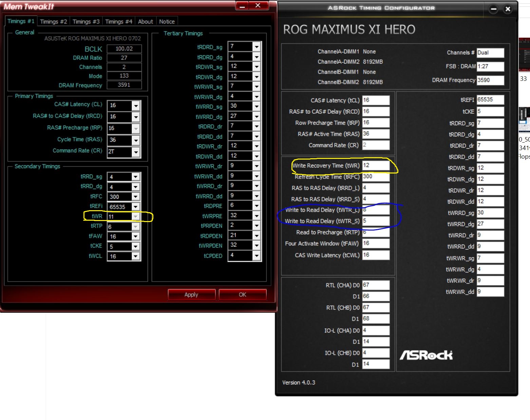Open the RAS# to CAS# Delay (tRCD) dropdown

click(x=136, y=117)
